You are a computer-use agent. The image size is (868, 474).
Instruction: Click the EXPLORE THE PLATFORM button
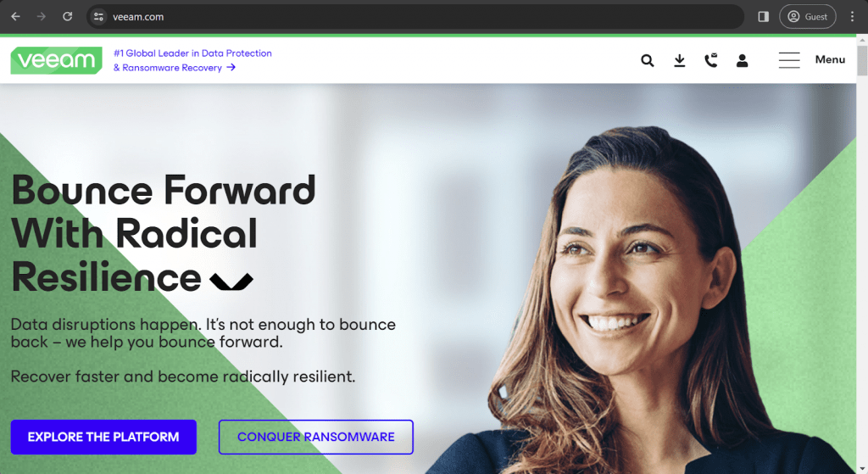[x=103, y=437]
